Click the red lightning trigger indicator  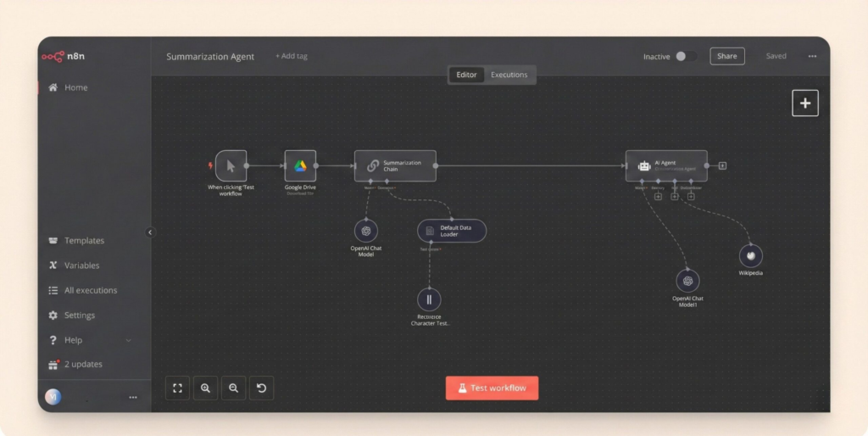[210, 165]
